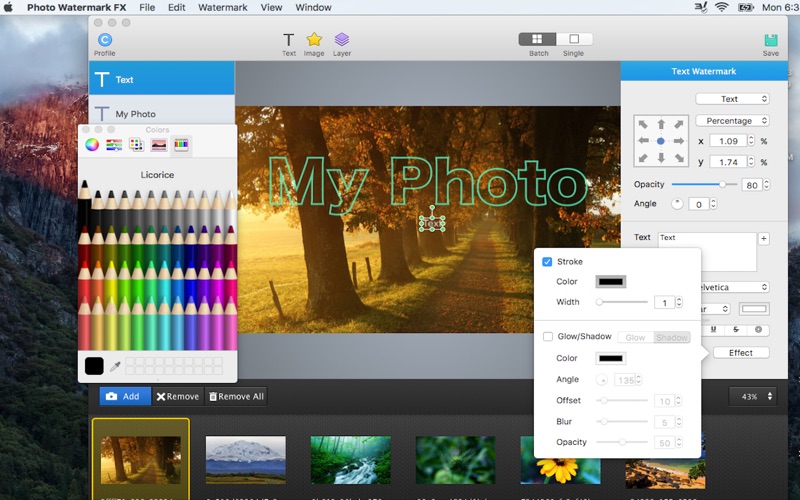Select the color sliders picker tab

pos(114,145)
